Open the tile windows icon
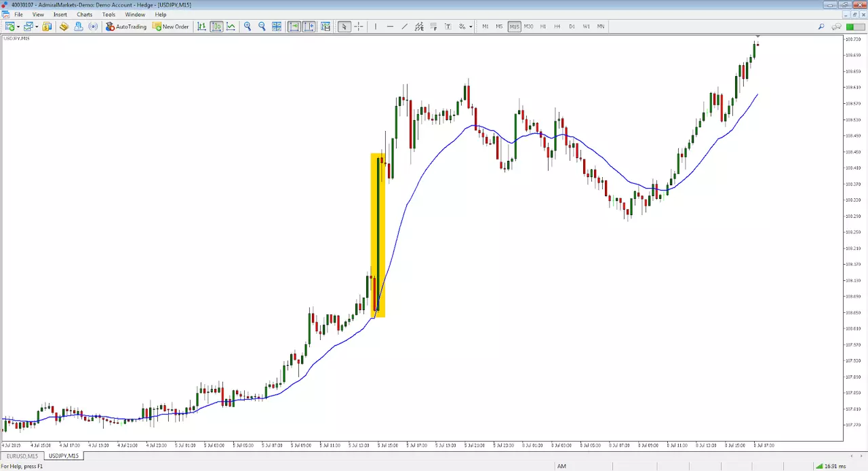868x471 pixels. point(277,26)
